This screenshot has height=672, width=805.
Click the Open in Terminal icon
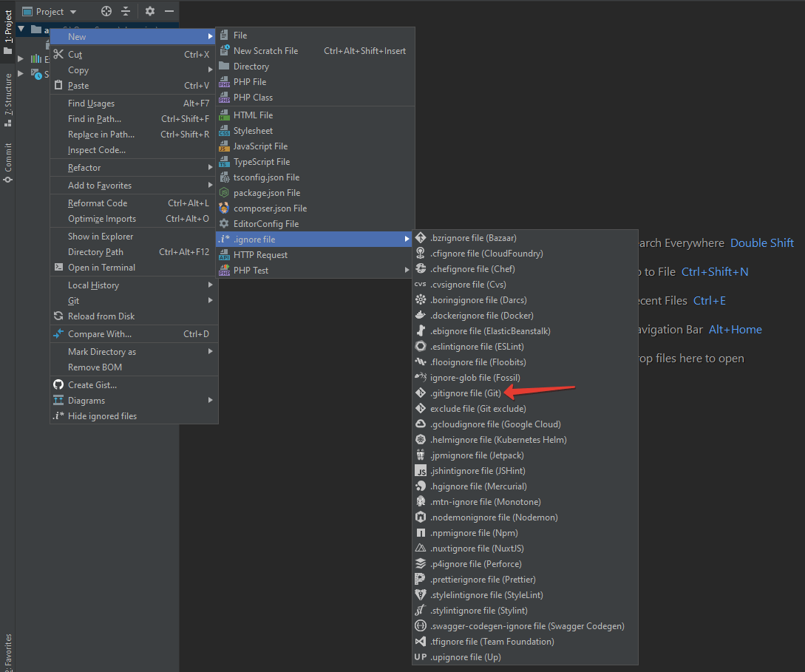[59, 268]
